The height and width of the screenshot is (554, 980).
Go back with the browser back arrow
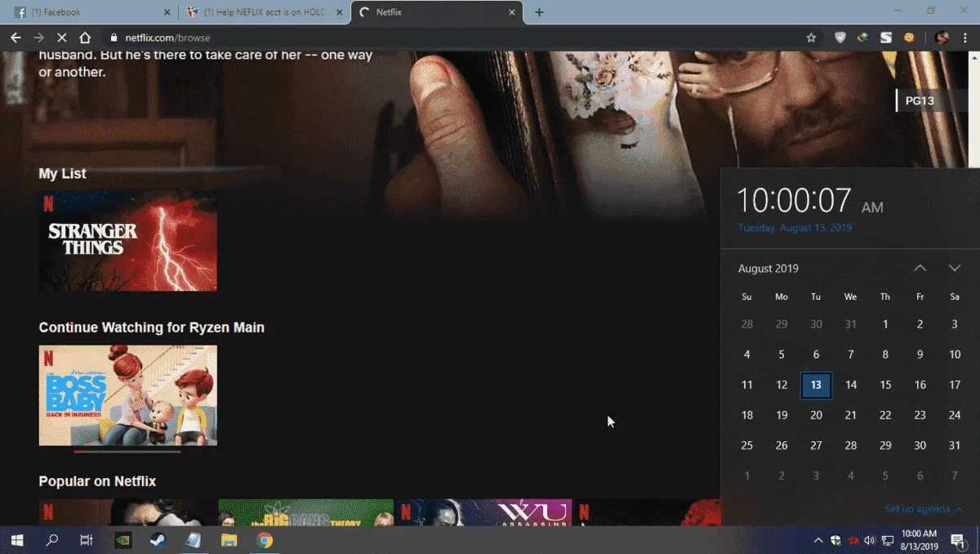(x=16, y=38)
